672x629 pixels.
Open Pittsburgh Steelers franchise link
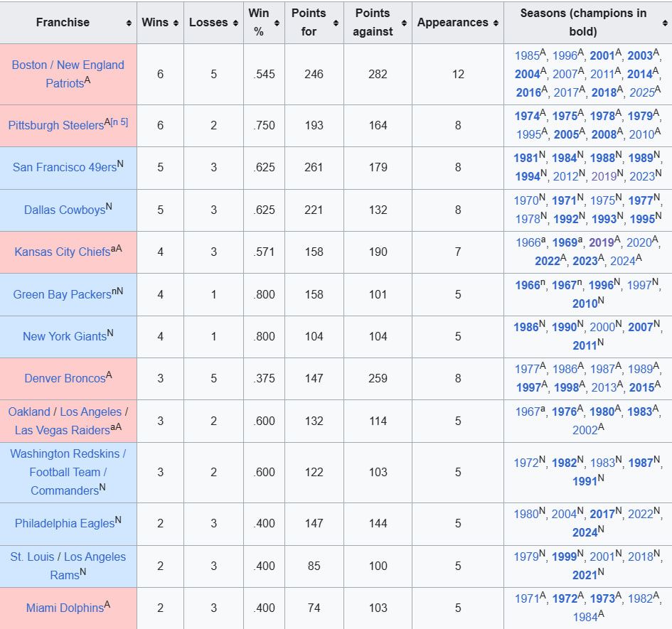point(55,125)
